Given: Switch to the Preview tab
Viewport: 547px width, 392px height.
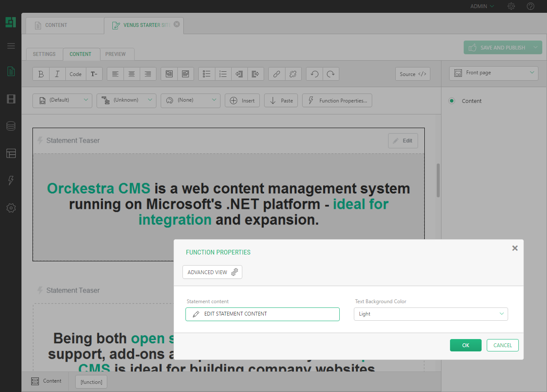Looking at the screenshot, I should (x=115, y=54).
